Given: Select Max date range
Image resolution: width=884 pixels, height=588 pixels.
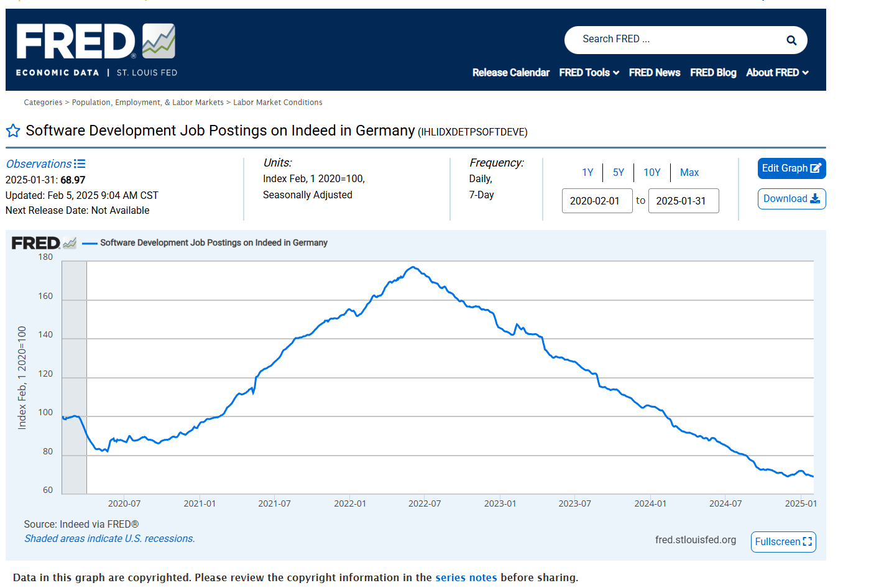Looking at the screenshot, I should (x=689, y=173).
